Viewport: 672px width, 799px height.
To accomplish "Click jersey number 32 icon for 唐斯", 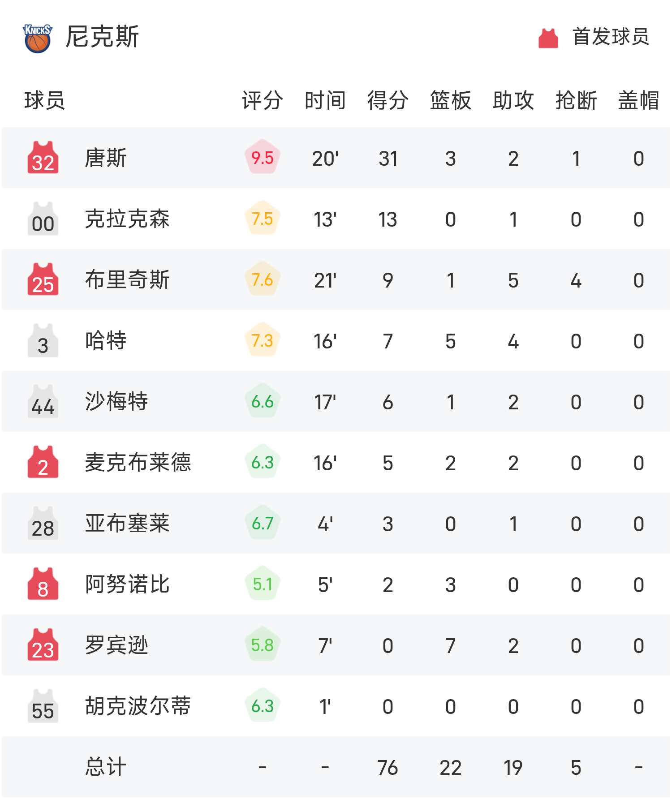I will tap(43, 158).
